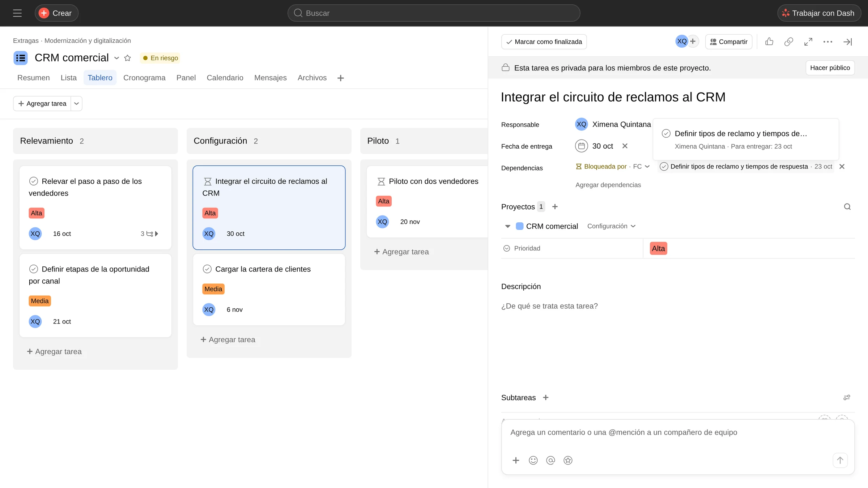
Task: Add the task to another project with the plus icon
Action: 555,207
